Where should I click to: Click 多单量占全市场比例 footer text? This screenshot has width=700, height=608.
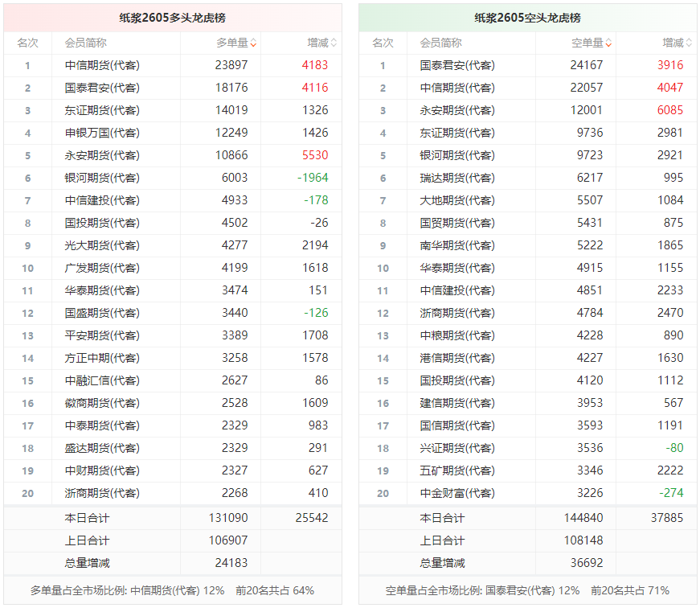pyautogui.click(x=172, y=590)
